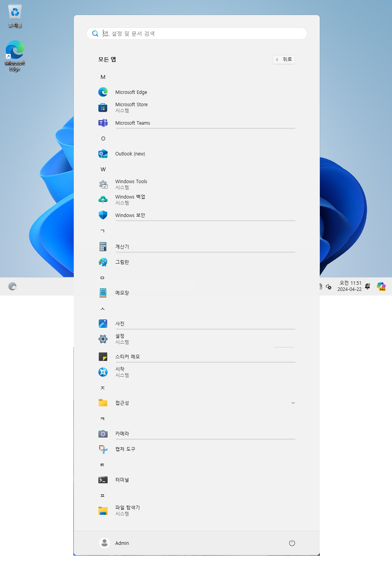
Task: Jump via the O letter header
Action: [x=103, y=139]
